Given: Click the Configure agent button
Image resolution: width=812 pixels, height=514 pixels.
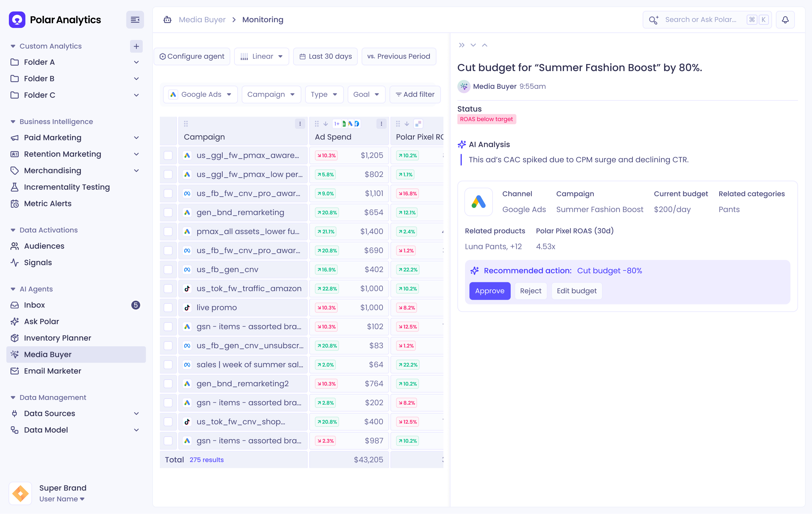Looking at the screenshot, I should (x=192, y=56).
